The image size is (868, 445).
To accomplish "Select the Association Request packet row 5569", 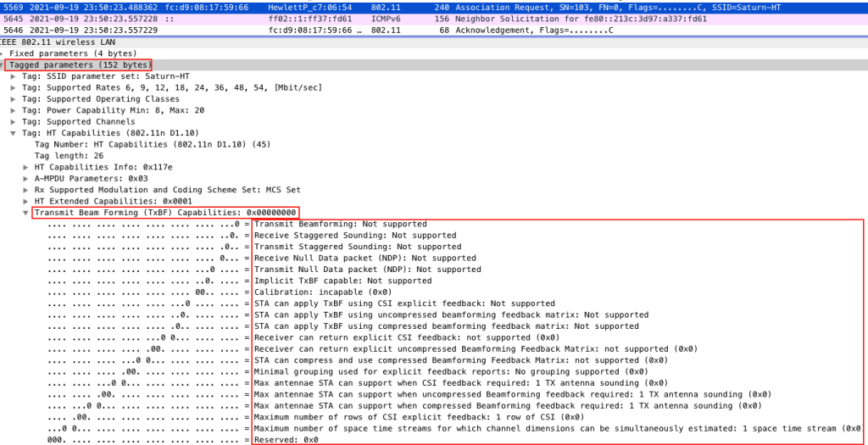I will [x=424, y=7].
